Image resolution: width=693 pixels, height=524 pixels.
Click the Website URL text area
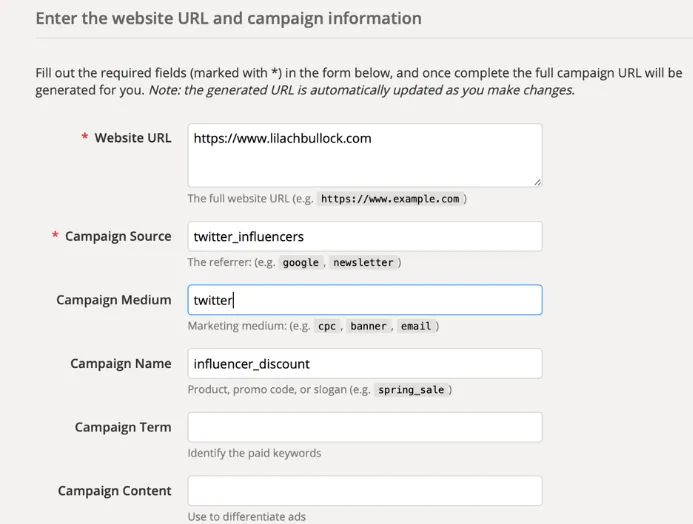[x=365, y=155]
